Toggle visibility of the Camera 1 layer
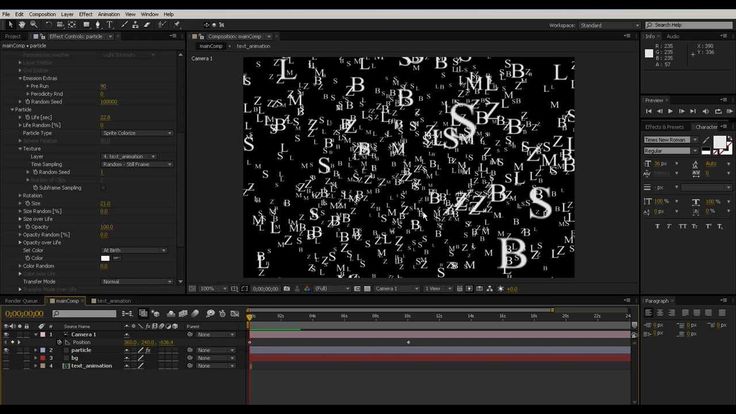The image size is (736, 414). [6, 334]
